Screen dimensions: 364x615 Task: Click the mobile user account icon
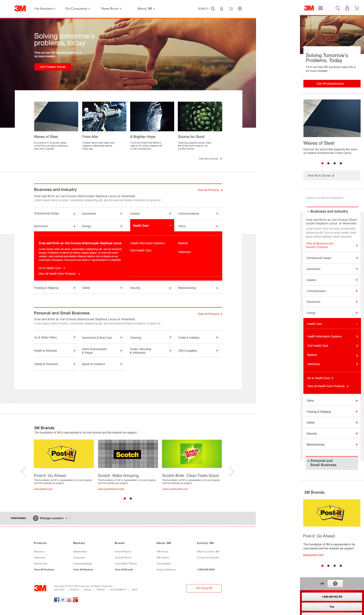tap(347, 8)
